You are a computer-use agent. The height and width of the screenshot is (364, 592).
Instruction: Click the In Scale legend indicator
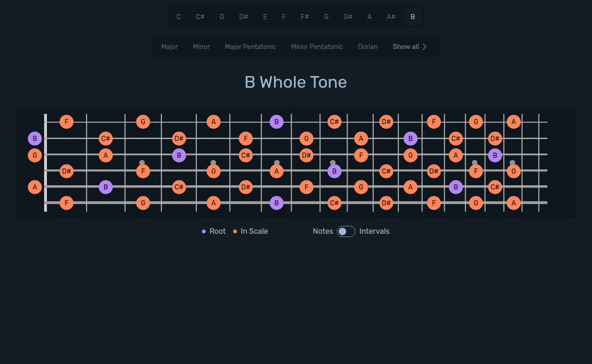point(234,231)
